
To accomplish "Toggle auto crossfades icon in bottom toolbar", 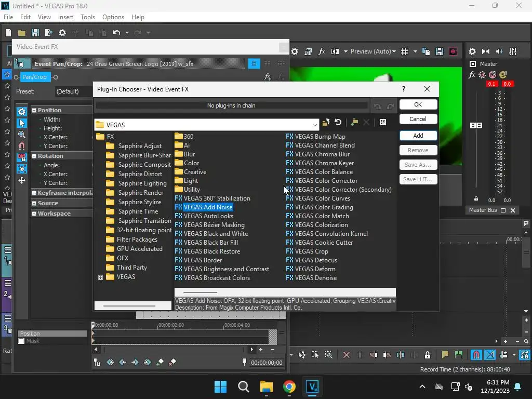I will click(x=490, y=355).
